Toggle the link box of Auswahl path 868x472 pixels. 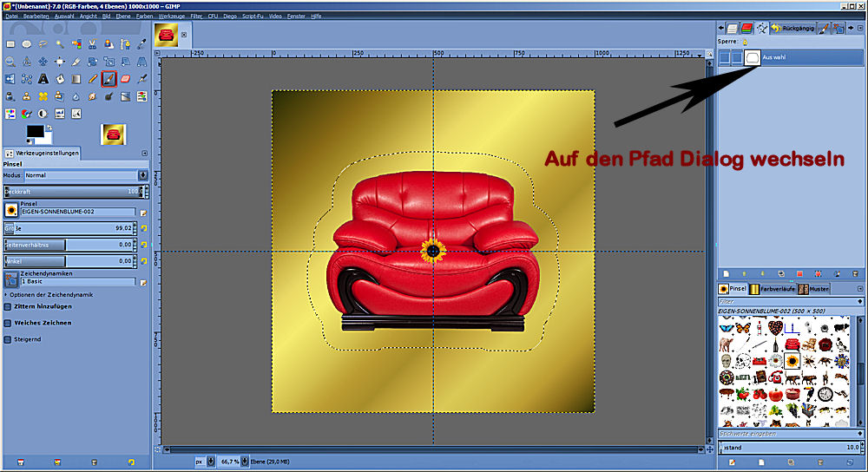click(737, 57)
